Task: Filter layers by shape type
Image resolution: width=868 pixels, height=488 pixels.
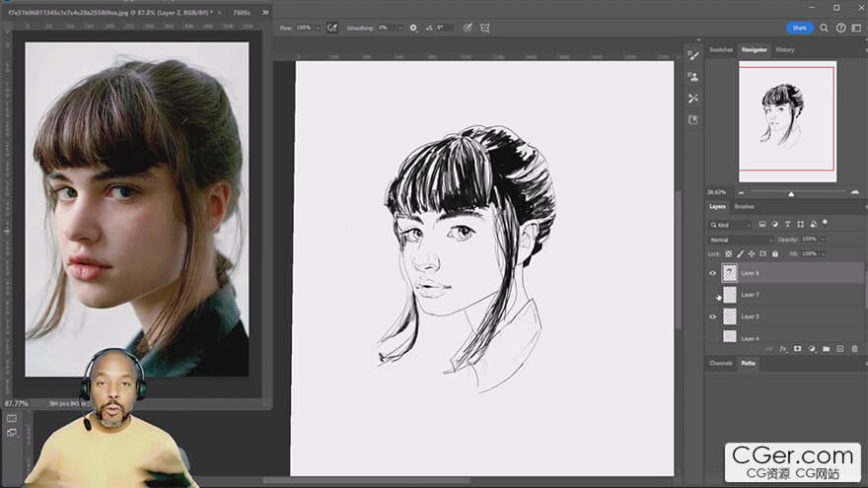Action: [x=801, y=224]
